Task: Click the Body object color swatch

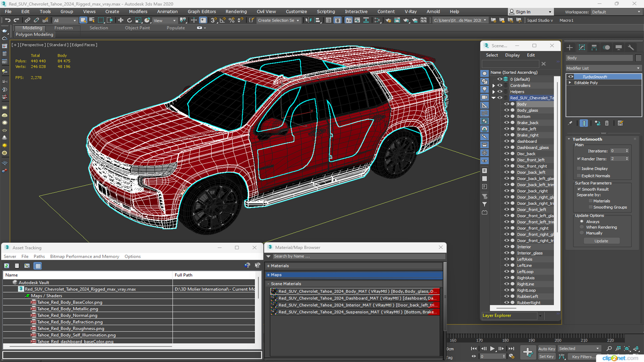Action: (638, 58)
